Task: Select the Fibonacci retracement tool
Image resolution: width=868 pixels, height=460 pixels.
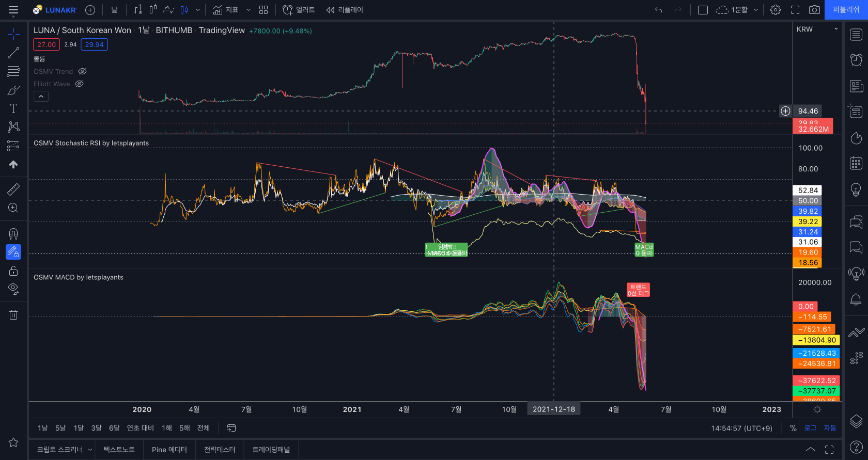Action: click(13, 71)
